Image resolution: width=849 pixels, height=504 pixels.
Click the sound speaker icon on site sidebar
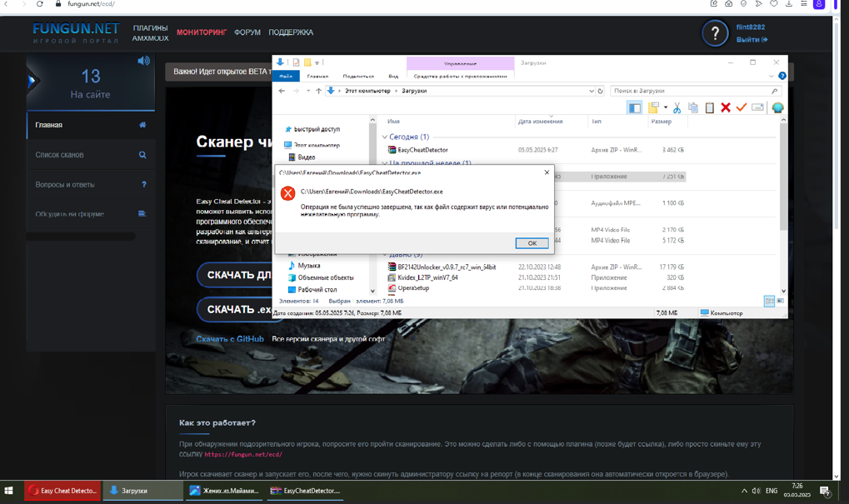pos(143,61)
